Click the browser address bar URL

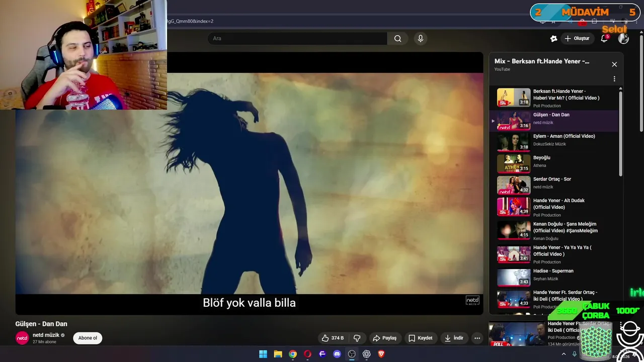pyautogui.click(x=190, y=21)
